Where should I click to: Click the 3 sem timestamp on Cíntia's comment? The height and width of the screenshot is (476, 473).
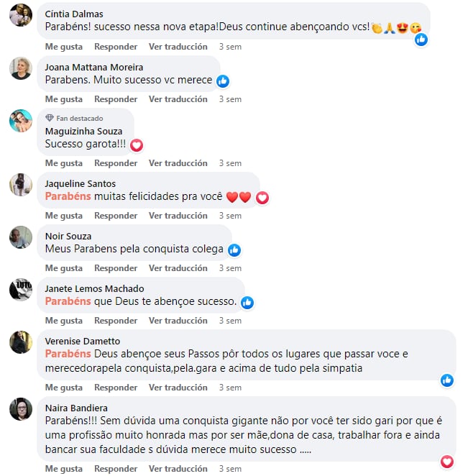(x=230, y=47)
